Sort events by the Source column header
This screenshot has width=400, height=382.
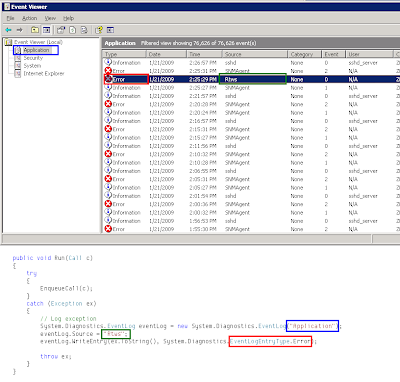(255, 54)
